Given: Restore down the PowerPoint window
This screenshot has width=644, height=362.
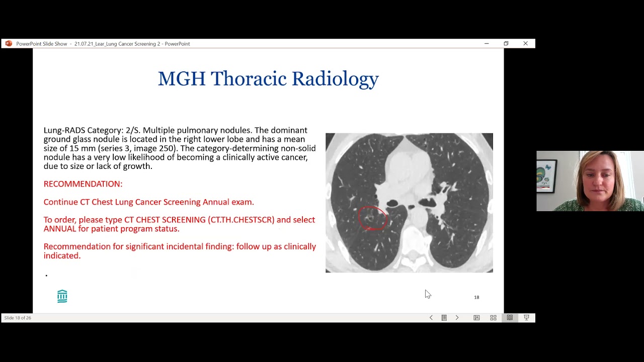Looking at the screenshot, I should coord(506,44).
